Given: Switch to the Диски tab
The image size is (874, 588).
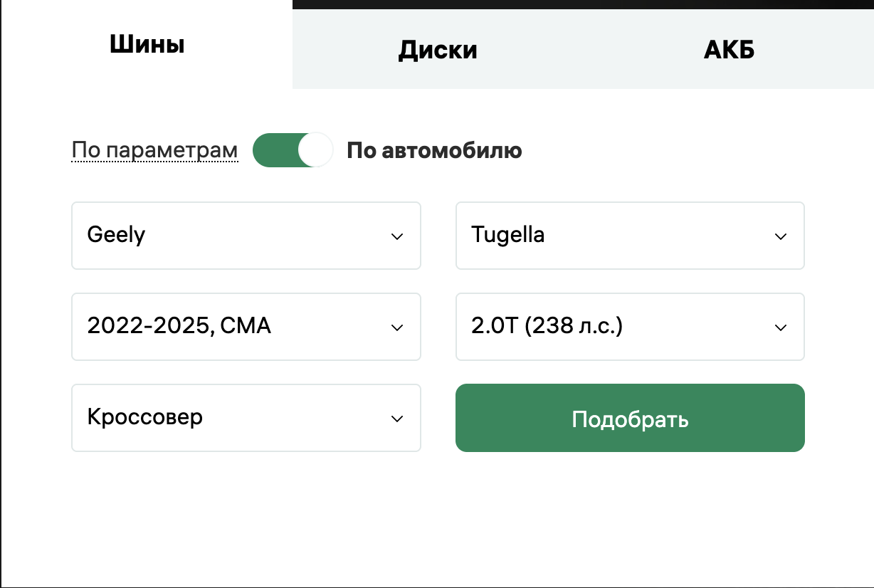Looking at the screenshot, I should coord(437,48).
